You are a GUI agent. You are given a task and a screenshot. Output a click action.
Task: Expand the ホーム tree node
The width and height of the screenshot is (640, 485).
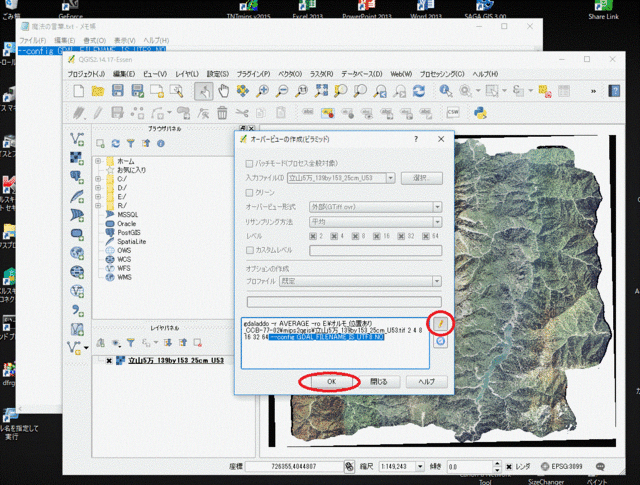(x=98, y=161)
